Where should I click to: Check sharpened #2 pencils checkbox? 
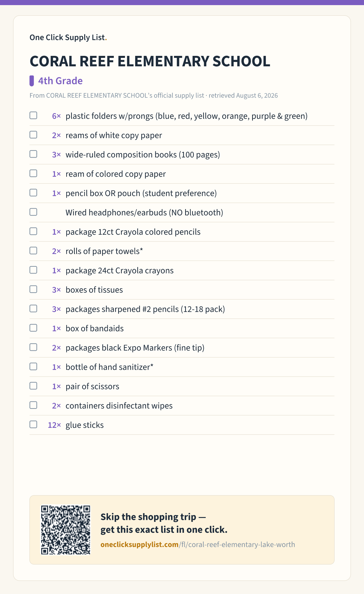(x=33, y=309)
